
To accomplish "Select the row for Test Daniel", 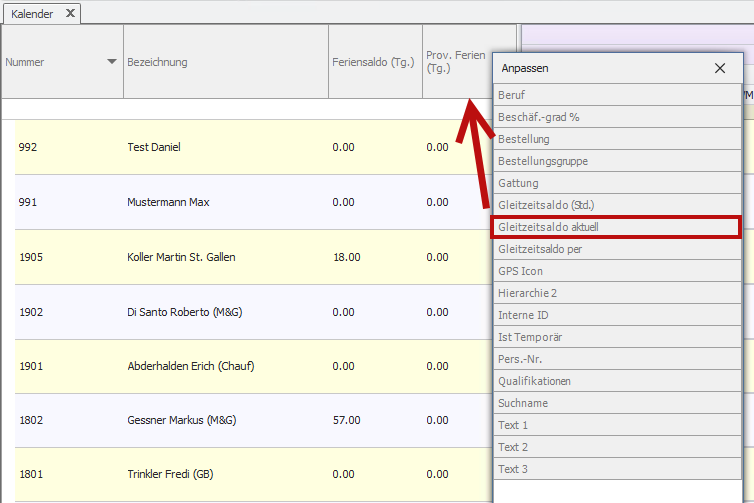I will [x=154, y=147].
